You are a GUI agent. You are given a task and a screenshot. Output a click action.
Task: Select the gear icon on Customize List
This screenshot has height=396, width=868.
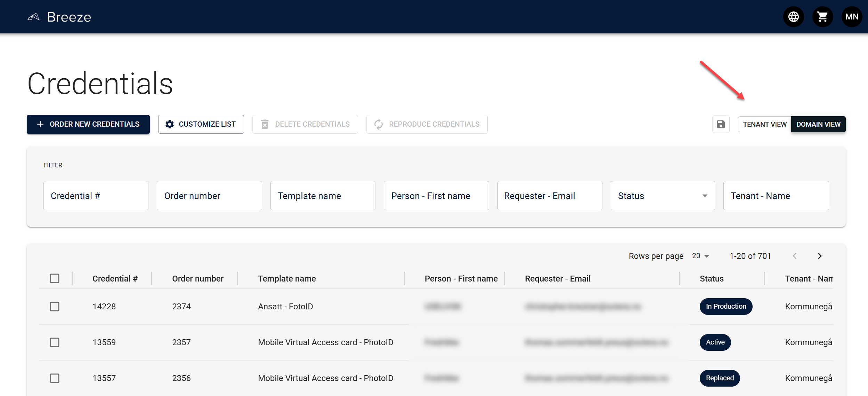tap(170, 124)
